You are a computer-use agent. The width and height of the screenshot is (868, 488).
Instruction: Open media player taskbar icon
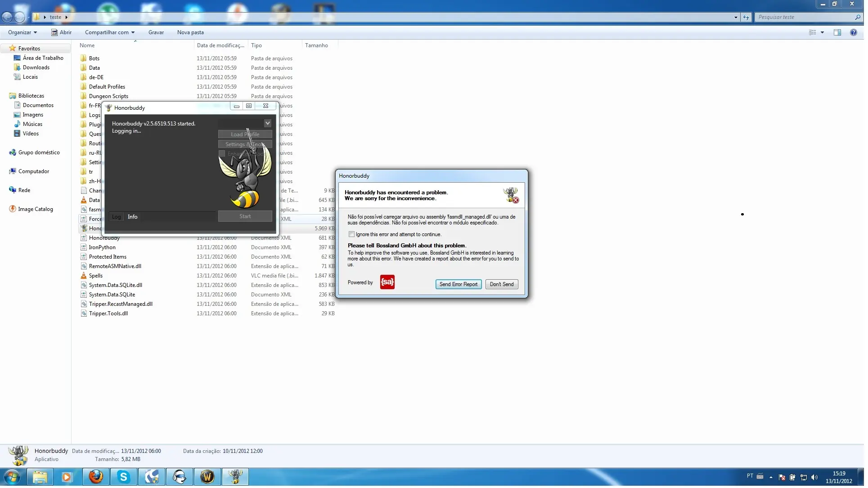pos(68,478)
